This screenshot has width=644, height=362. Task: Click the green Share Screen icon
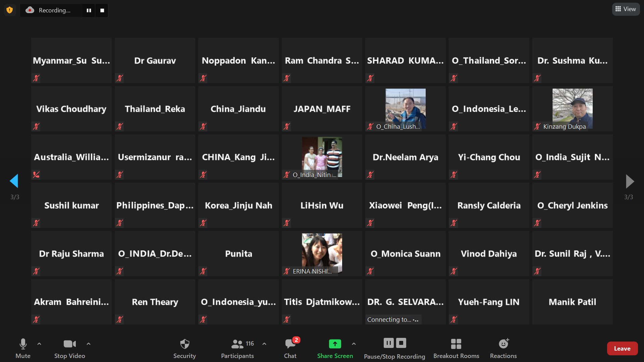335,344
